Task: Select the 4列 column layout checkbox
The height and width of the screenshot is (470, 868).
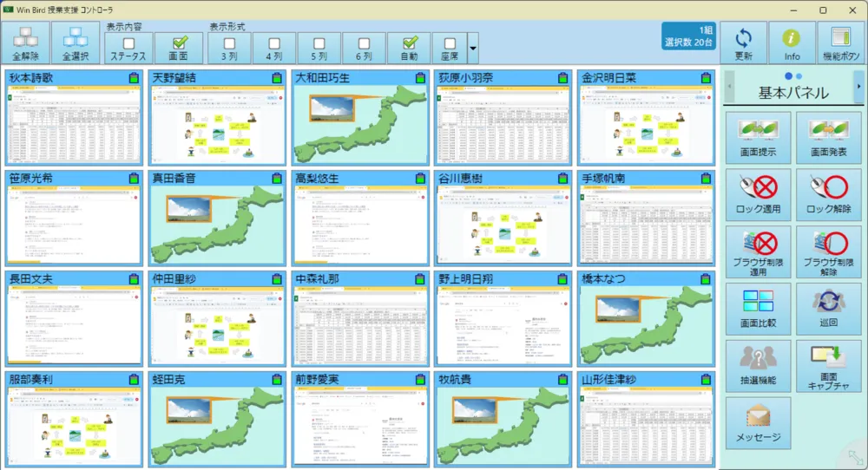Action: click(x=274, y=43)
